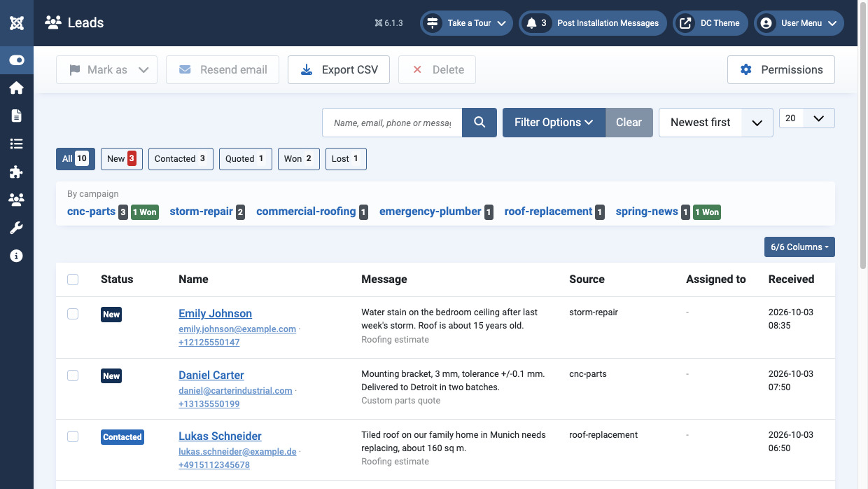This screenshot has height=489, width=868.
Task: Click email link daniel@carterindustrial.com
Action: [235, 391]
